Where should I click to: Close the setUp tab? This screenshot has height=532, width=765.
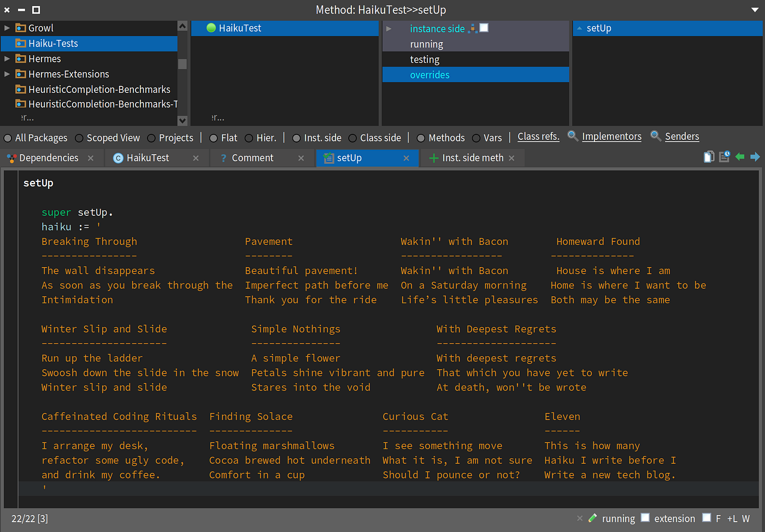406,158
